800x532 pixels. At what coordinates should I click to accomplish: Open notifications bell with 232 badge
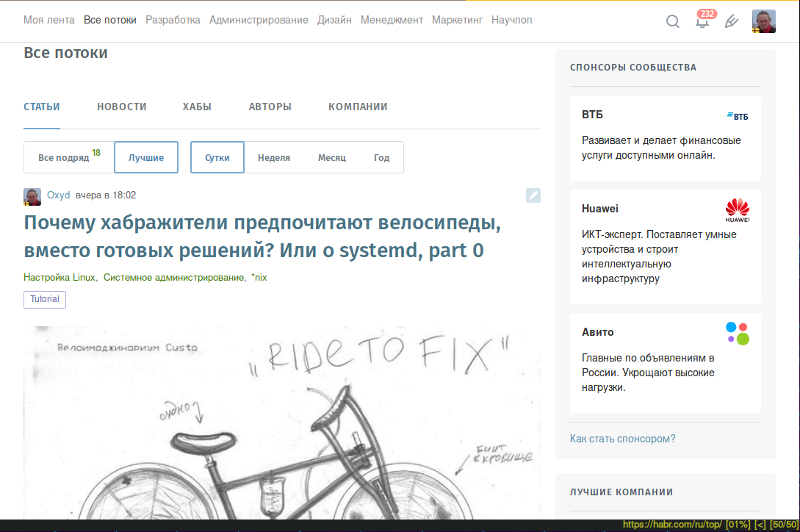pyautogui.click(x=703, y=21)
